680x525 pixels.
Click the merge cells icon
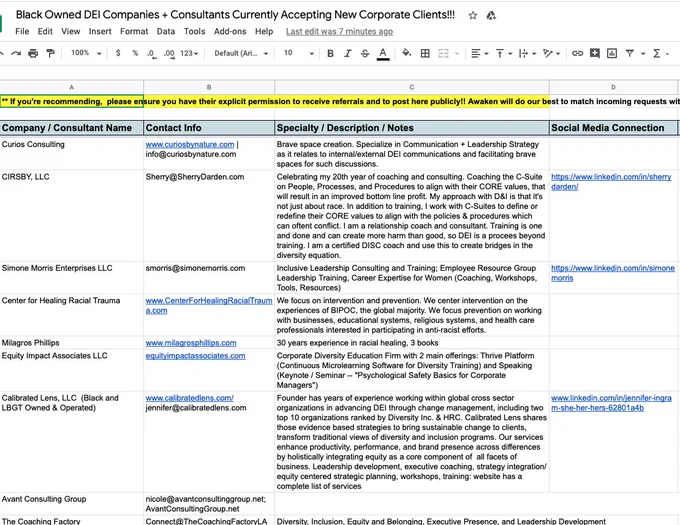pos(443,53)
